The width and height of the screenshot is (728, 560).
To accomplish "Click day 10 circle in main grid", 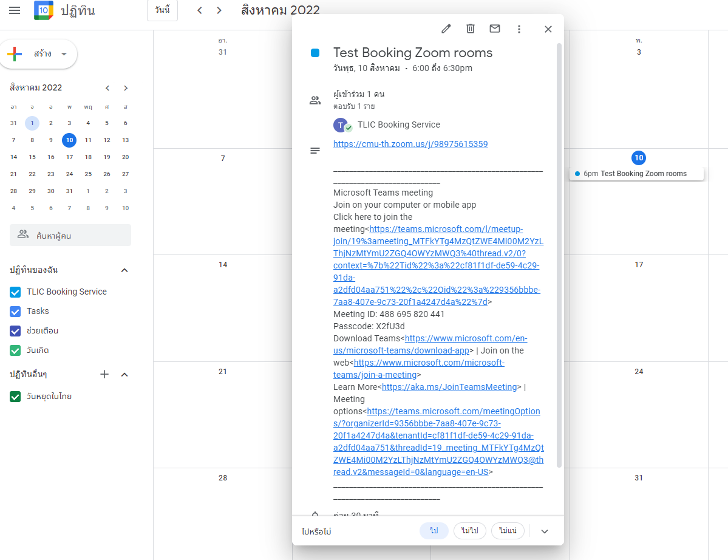I will 639,158.
